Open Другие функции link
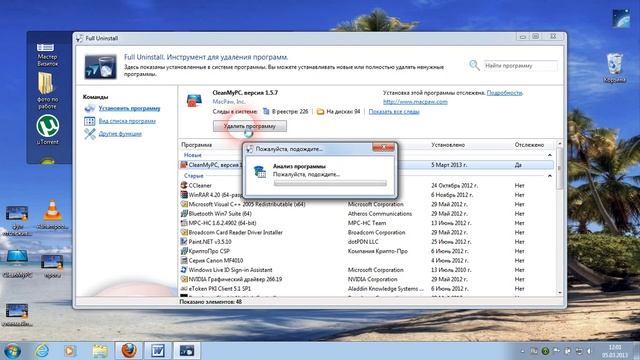 (120, 134)
